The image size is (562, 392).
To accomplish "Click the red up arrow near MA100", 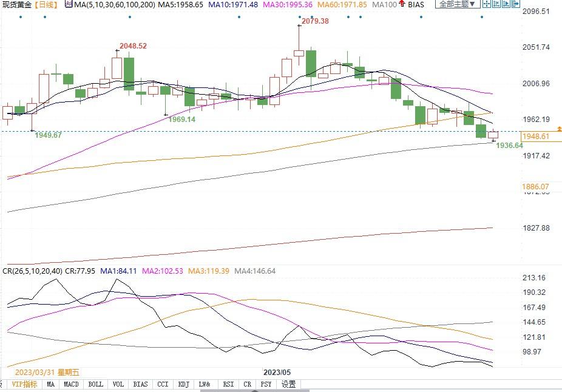I will point(402,4).
